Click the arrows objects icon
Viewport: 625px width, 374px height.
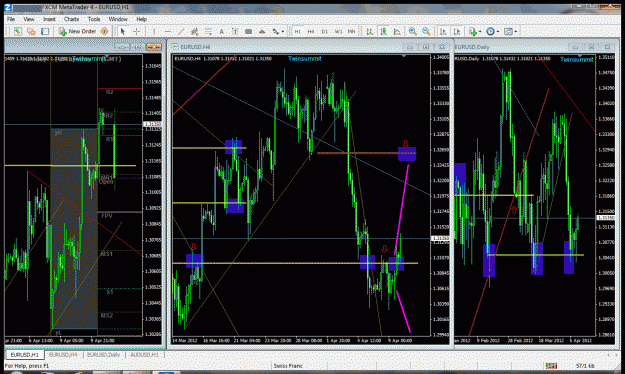tap(276, 31)
